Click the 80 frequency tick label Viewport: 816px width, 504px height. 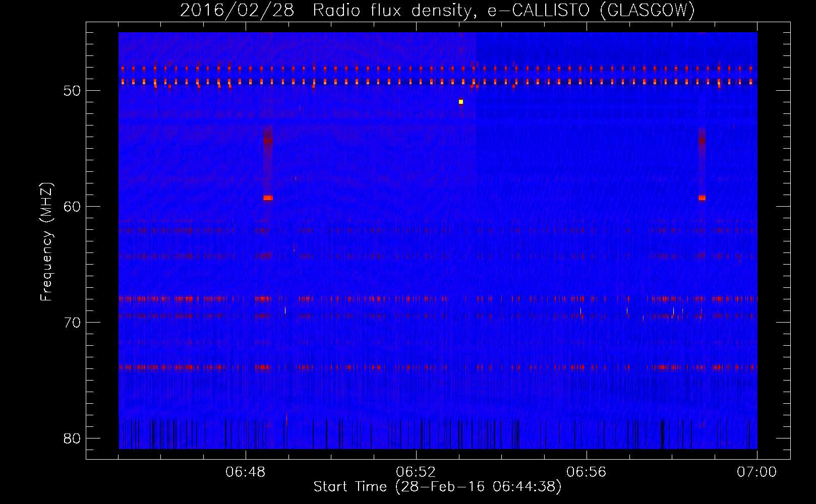72,438
